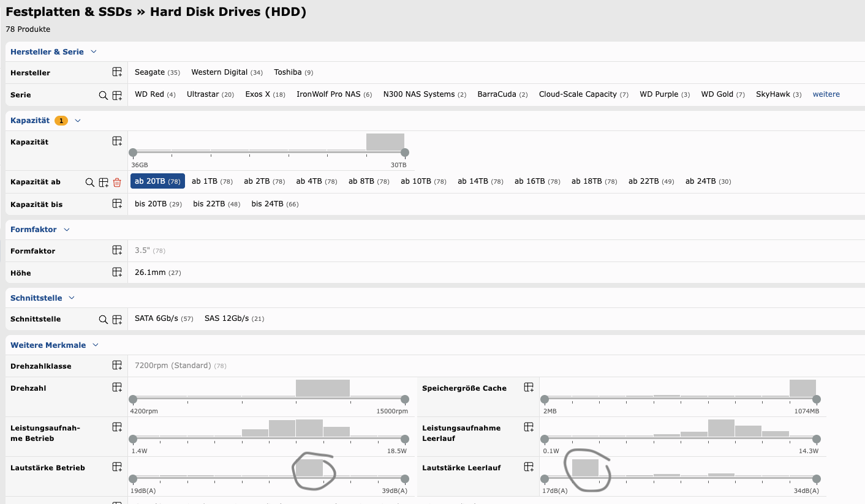This screenshot has height=504, width=865.
Task: Select the SkyHawk series filter
Action: click(779, 94)
